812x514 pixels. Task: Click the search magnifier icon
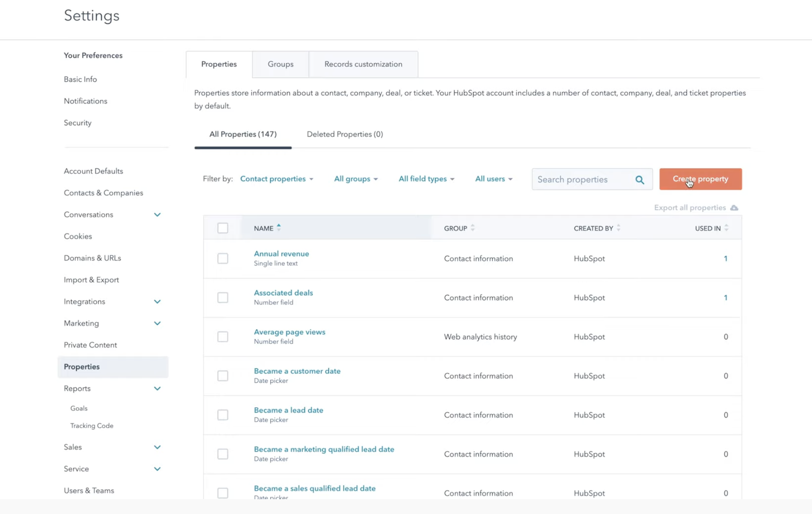(x=639, y=180)
